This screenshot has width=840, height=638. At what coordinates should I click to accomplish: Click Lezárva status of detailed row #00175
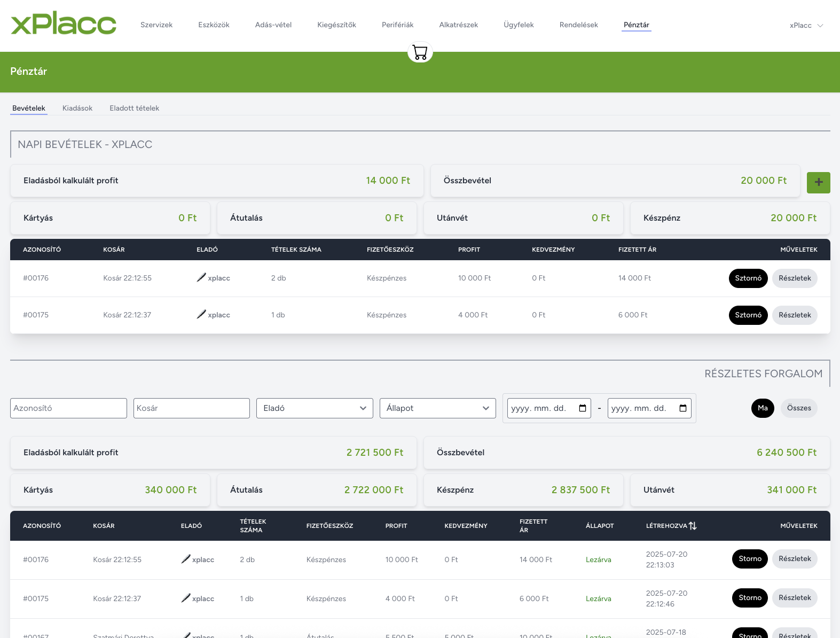coord(599,598)
